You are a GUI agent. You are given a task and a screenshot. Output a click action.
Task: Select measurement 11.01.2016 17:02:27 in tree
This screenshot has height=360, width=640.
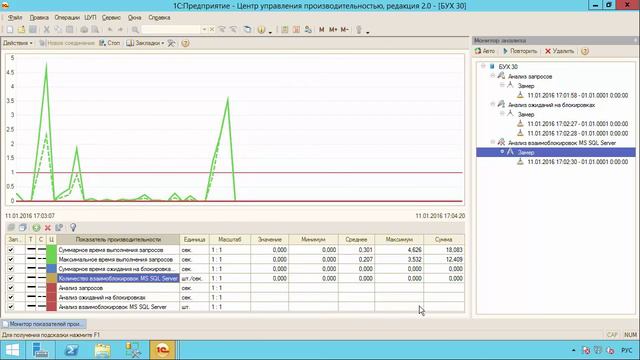578,124
